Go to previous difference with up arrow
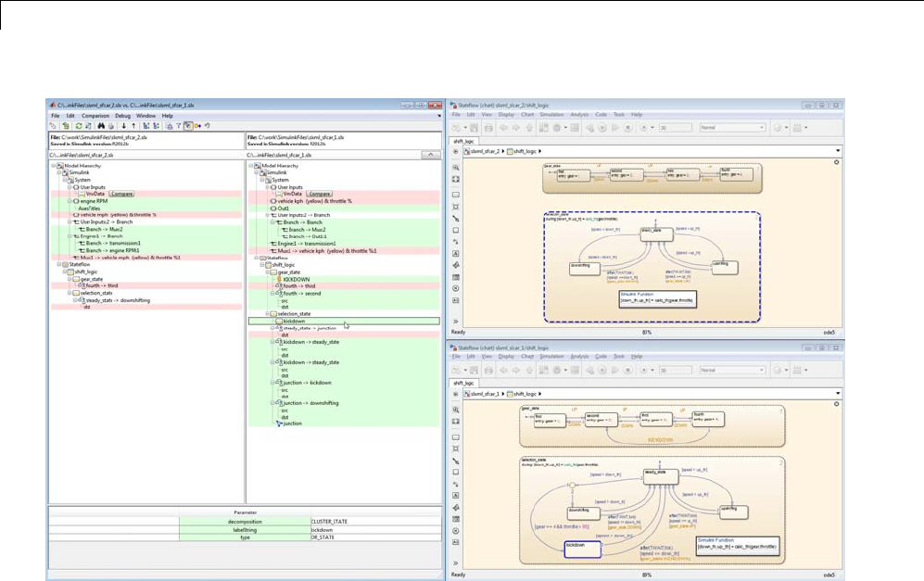 click(x=133, y=125)
